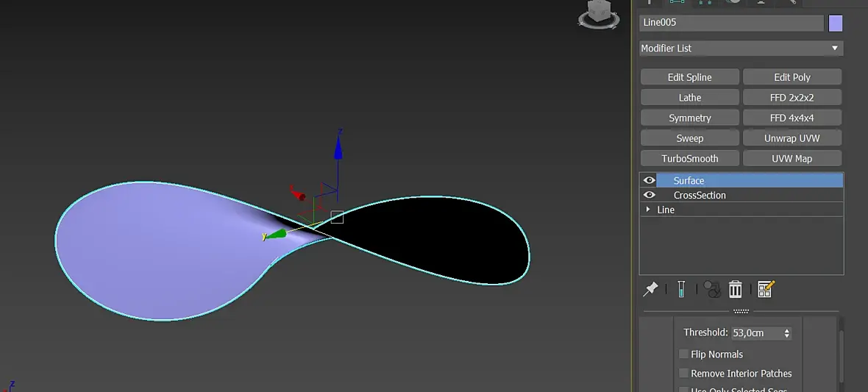Apply the Sweep modifier
Image resolution: width=868 pixels, height=392 pixels.
(x=690, y=138)
